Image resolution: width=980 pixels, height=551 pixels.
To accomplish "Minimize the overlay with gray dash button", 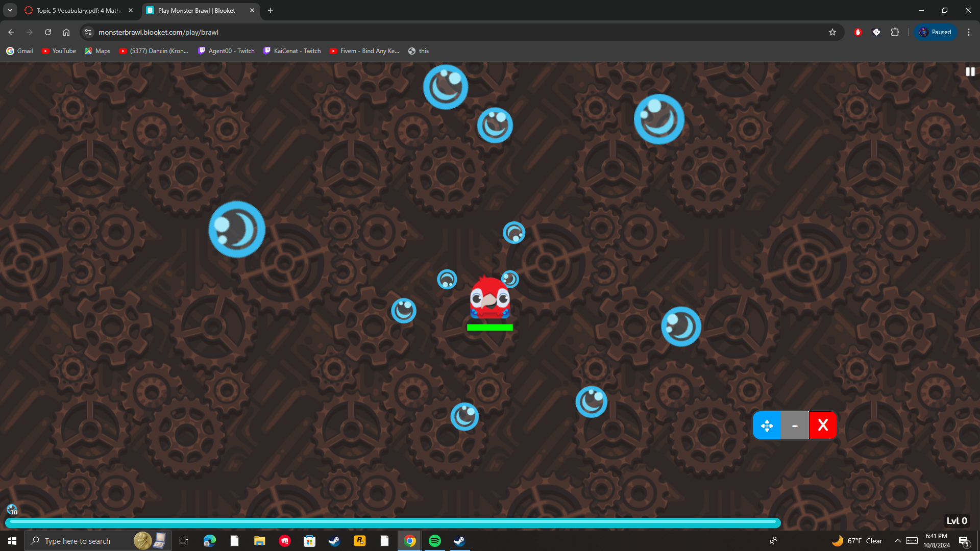I will click(x=795, y=425).
